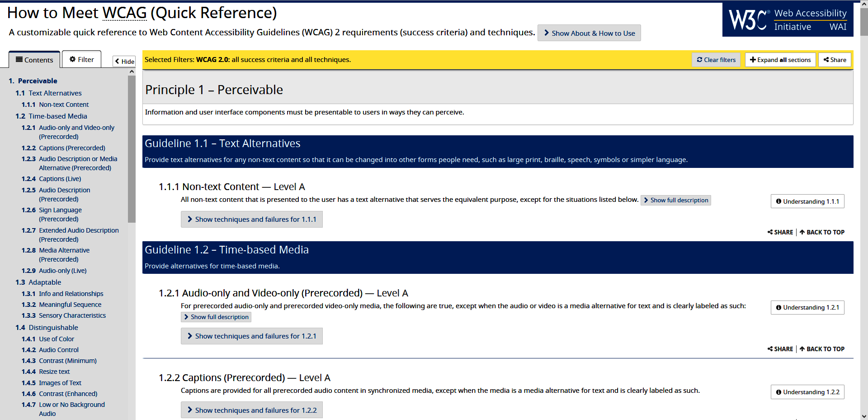868x420 pixels.
Task: Switch to the Contents tab
Action: click(34, 59)
